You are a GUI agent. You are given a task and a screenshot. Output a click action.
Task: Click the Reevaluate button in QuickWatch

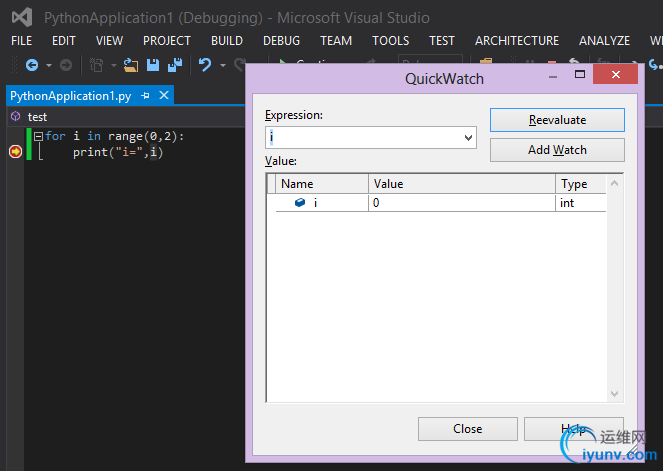tap(557, 120)
